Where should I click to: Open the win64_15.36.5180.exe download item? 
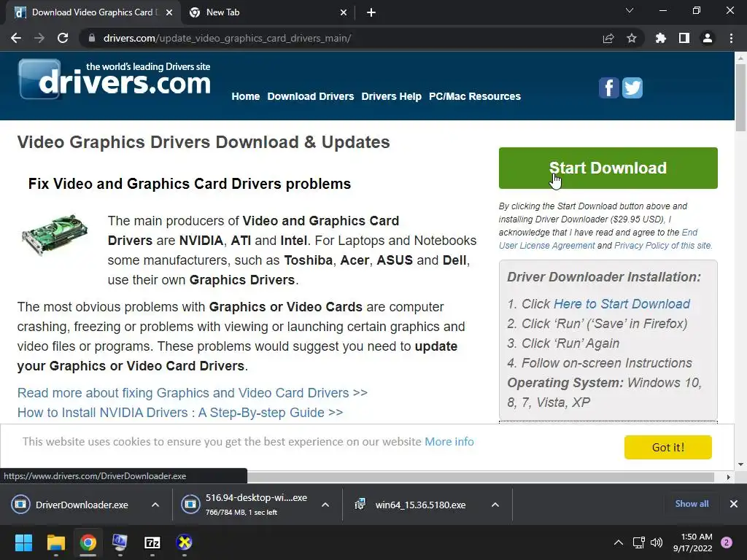pos(414,505)
